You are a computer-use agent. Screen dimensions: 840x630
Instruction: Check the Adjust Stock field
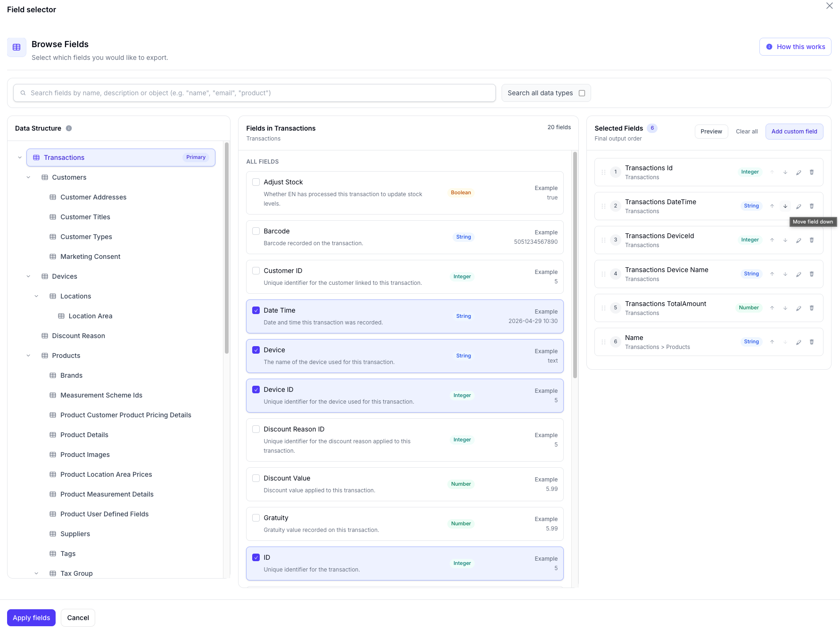(x=256, y=182)
